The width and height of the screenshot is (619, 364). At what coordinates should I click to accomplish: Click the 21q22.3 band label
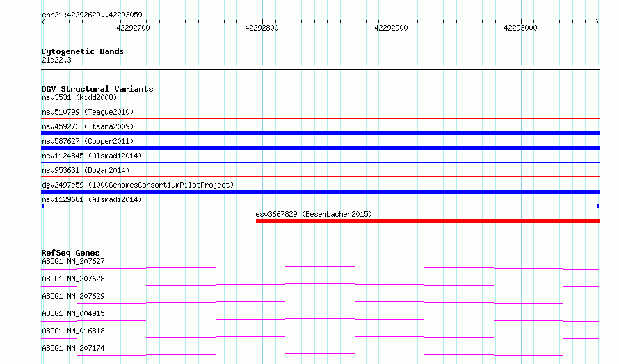coord(56,60)
